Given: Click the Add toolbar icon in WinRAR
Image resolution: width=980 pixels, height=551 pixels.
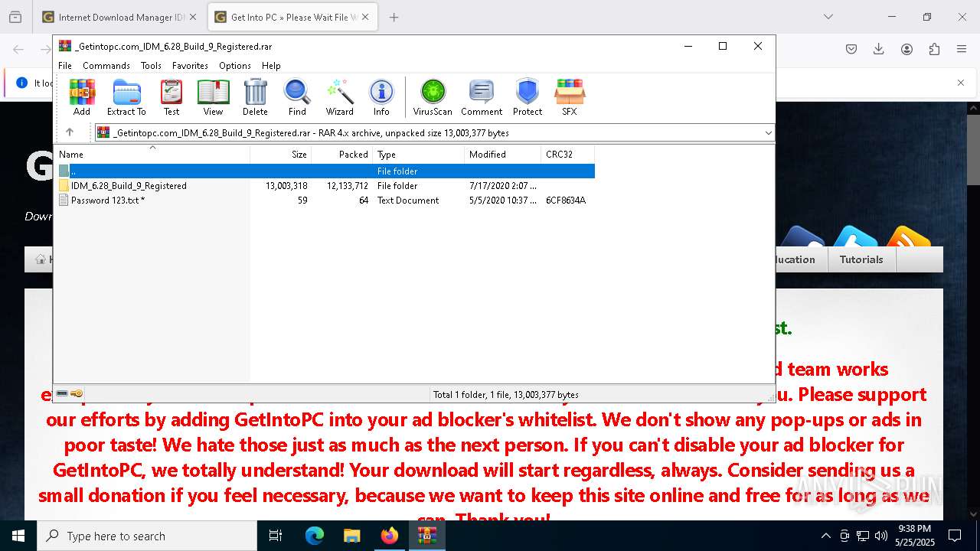Looking at the screenshot, I should pos(82,97).
